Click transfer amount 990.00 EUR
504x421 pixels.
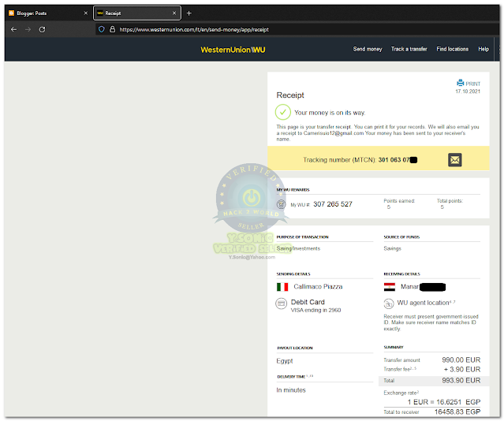461,360
